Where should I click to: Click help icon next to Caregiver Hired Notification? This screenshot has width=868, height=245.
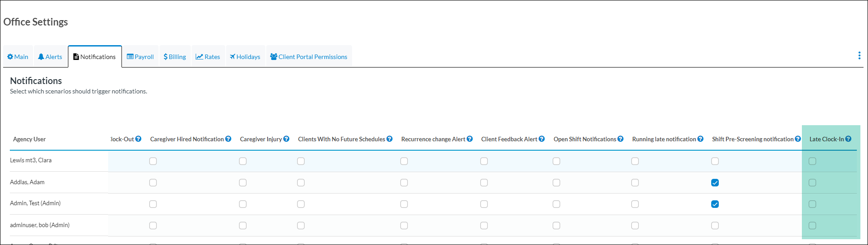pos(228,139)
